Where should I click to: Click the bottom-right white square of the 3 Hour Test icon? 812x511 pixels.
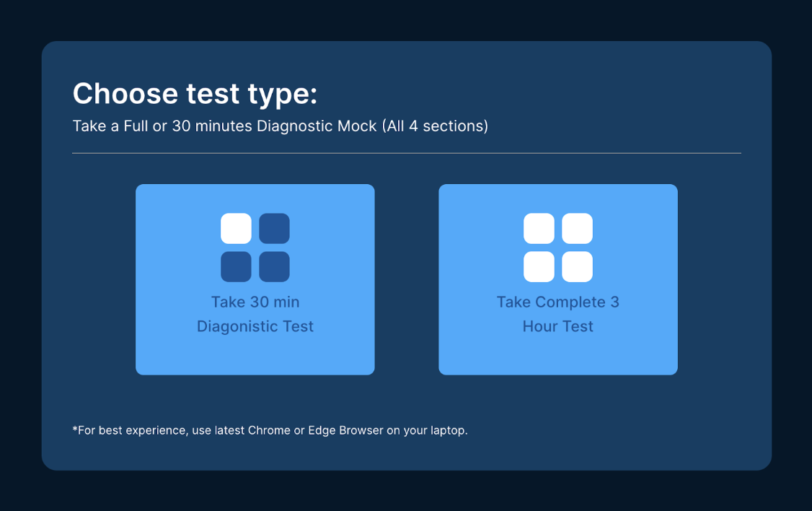point(577,266)
